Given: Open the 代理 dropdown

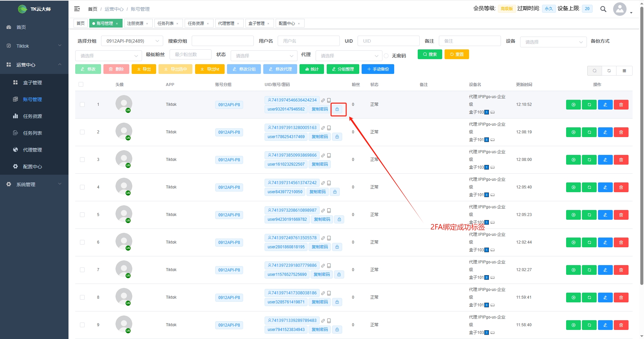Looking at the screenshot, I should [x=349, y=56].
